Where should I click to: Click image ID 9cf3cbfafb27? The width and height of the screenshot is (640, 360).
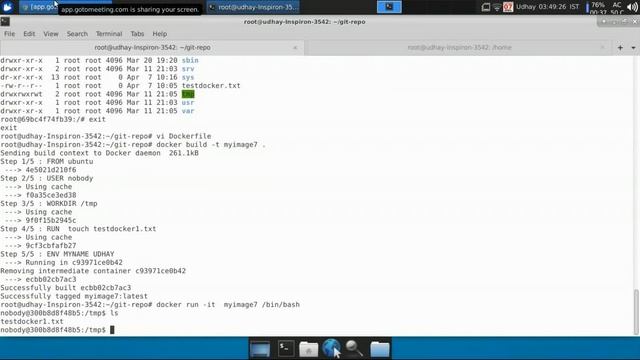click(x=51, y=246)
